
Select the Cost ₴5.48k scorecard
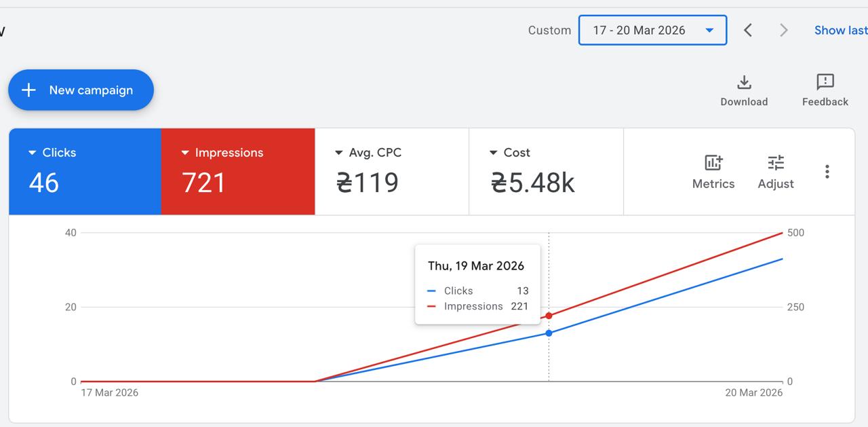pos(545,172)
